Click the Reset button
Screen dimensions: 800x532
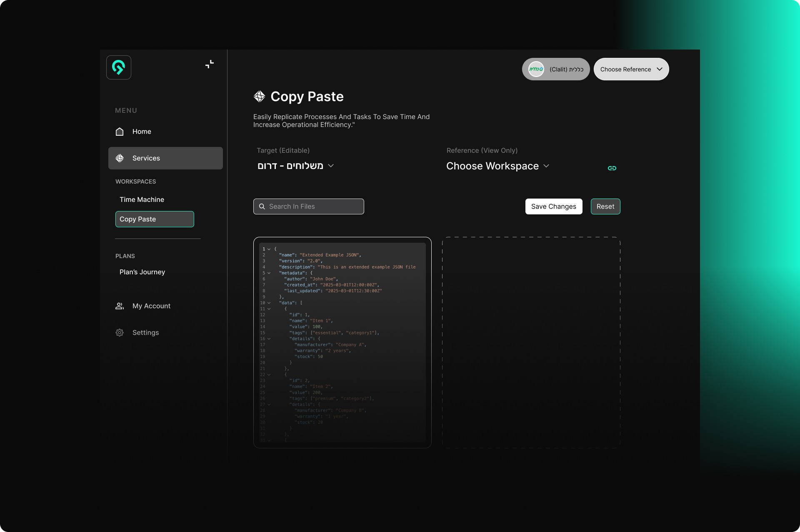[605, 206]
